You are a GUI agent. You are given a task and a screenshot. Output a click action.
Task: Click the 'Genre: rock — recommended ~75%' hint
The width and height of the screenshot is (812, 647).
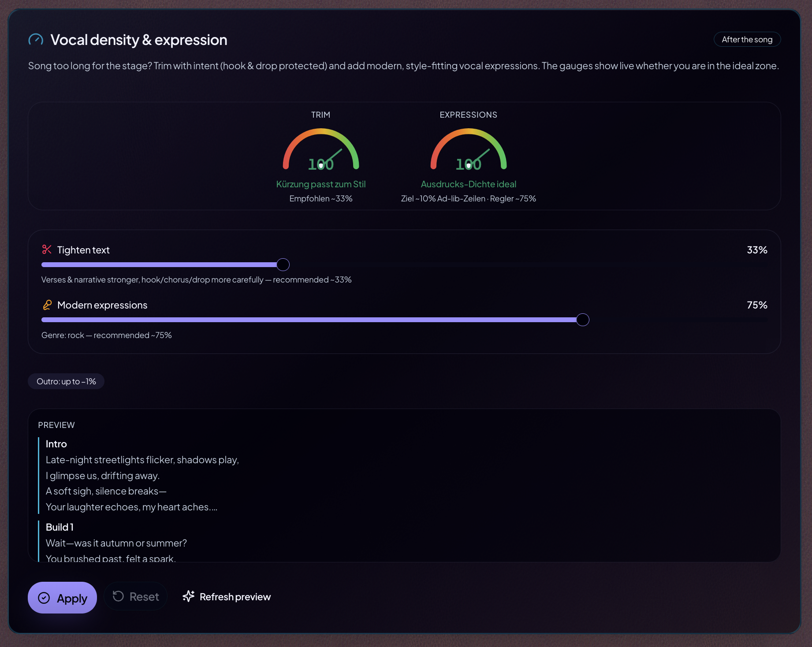107,335
